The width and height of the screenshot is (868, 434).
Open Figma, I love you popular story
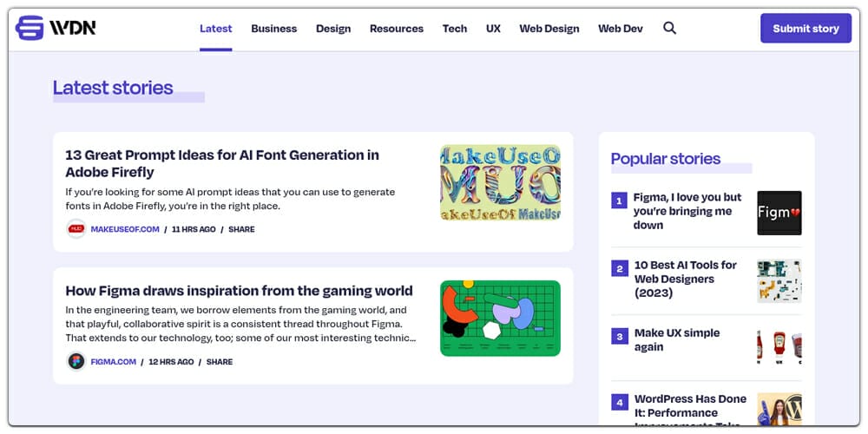(687, 211)
